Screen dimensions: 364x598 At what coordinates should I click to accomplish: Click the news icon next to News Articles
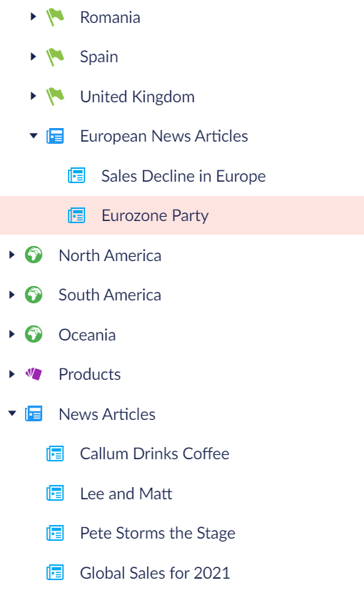(34, 413)
